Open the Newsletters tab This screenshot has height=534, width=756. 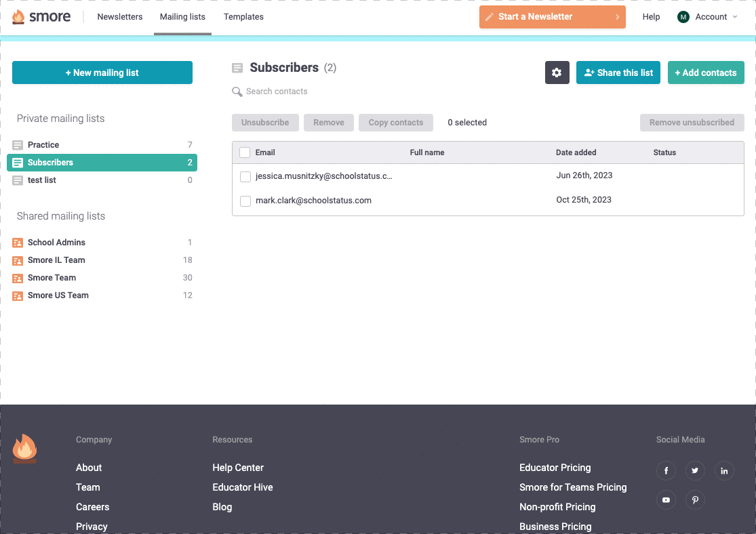coord(120,17)
